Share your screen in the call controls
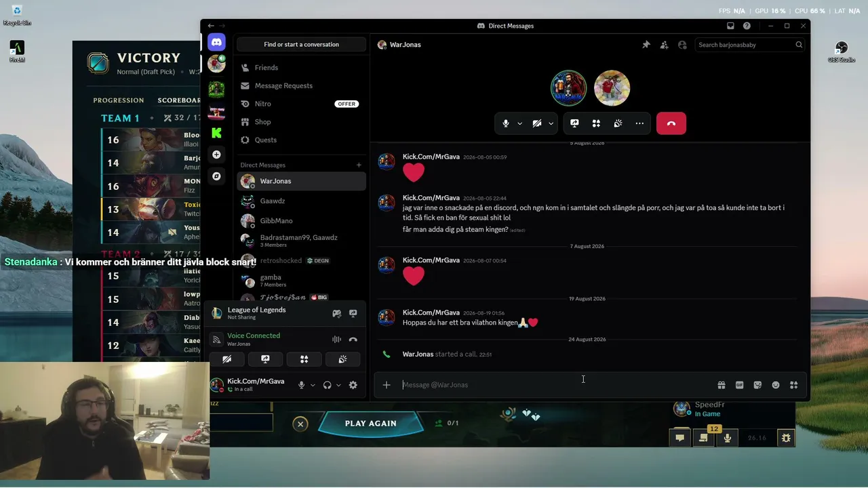868x488 pixels. [x=574, y=123]
